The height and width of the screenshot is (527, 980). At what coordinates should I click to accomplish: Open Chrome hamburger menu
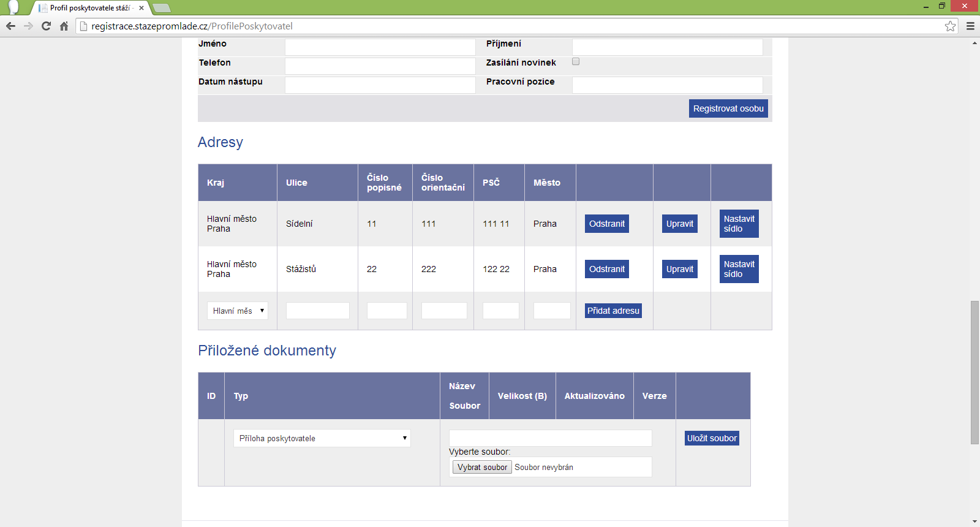pyautogui.click(x=970, y=26)
